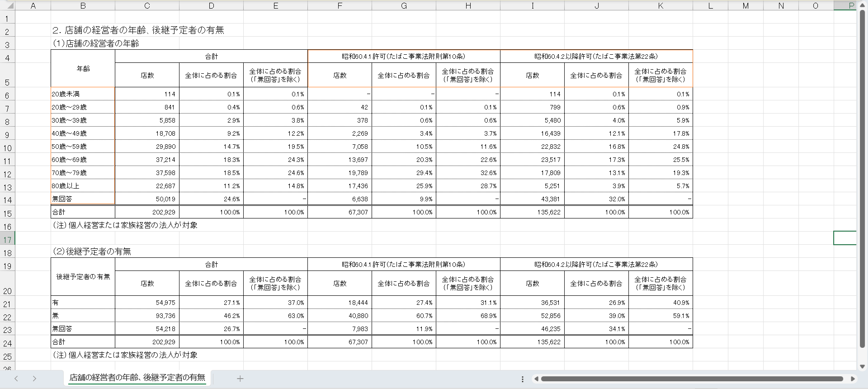
Task: Click the horizontal scrollbar thumb
Action: point(692,379)
